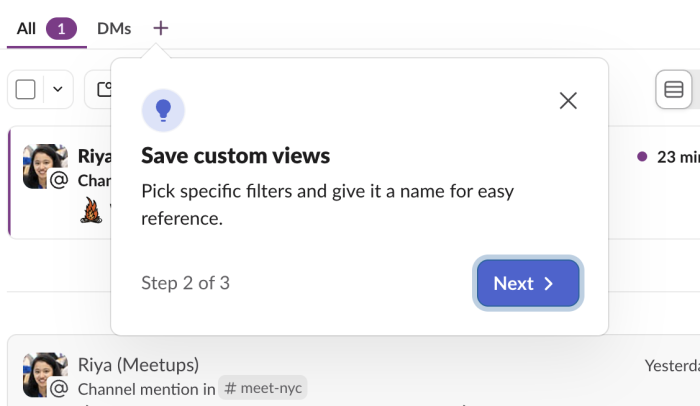Click the lightbulb tip icon
This screenshot has height=406, width=700.
point(163,110)
